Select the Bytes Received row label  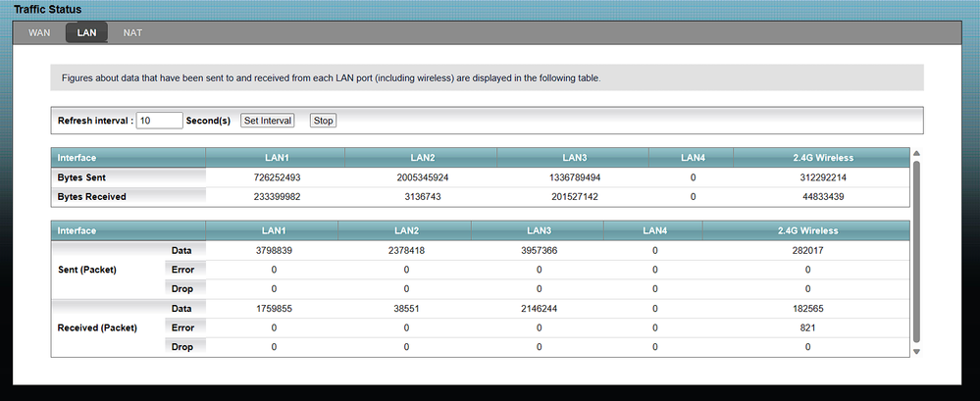click(91, 196)
